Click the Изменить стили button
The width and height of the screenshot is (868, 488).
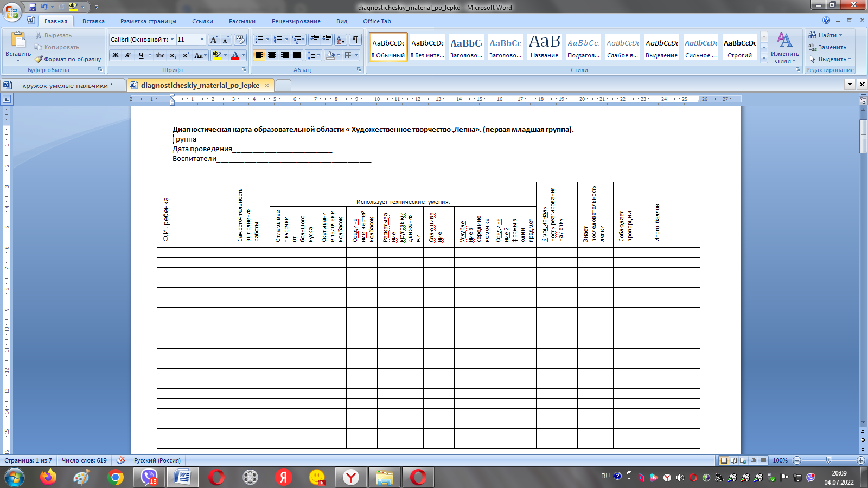784,48
